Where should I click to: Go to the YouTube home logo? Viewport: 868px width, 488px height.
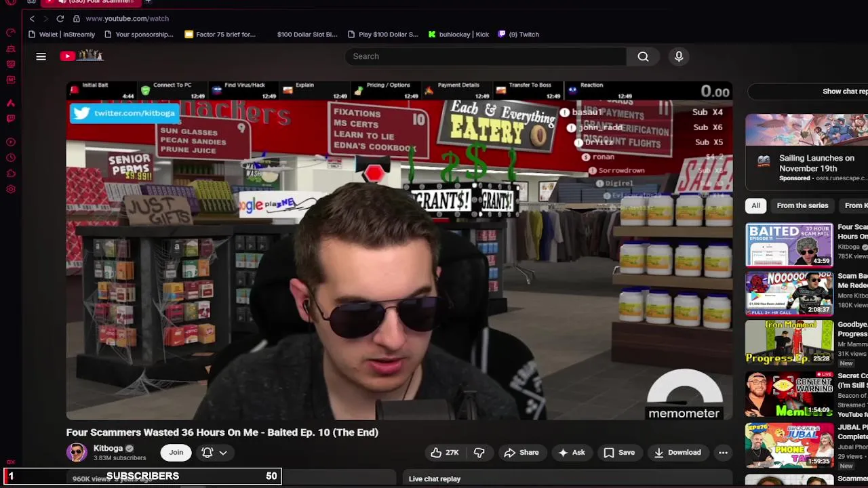81,56
